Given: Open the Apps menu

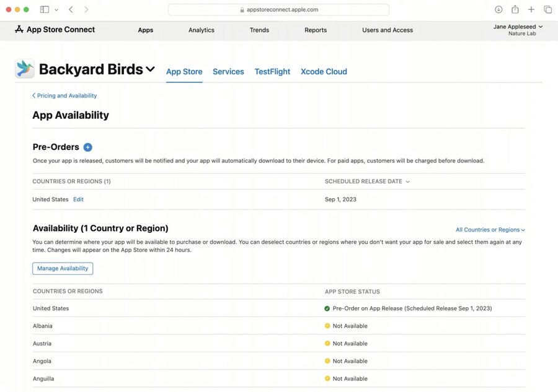Looking at the screenshot, I should pos(146,30).
